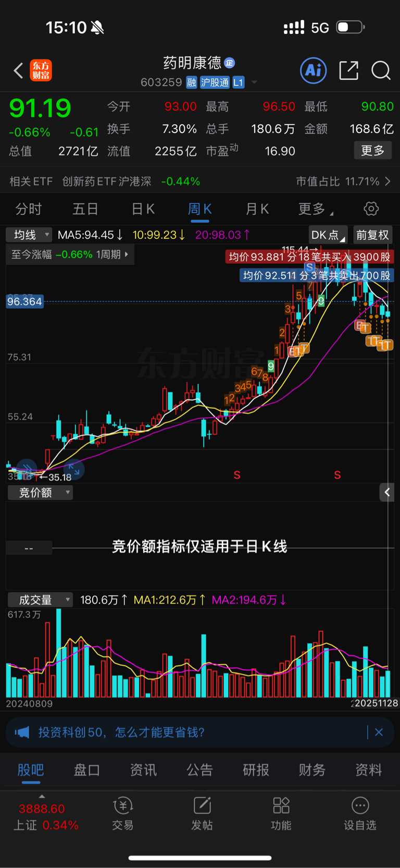Open the 股吧 tab
The height and width of the screenshot is (868, 400).
[31, 770]
